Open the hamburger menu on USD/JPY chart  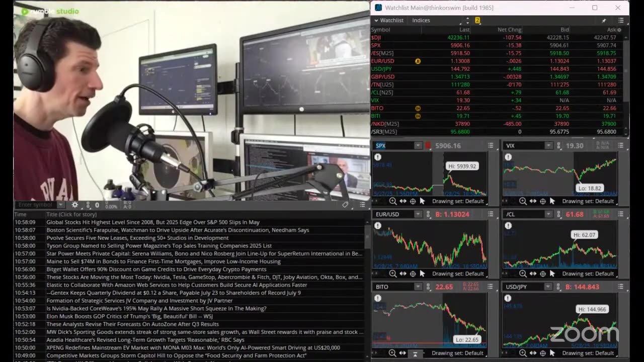point(620,287)
